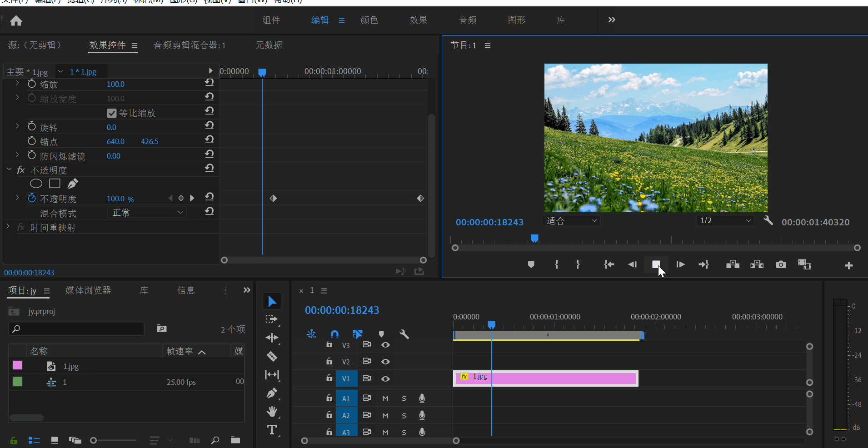The image size is (868, 448).
Task: Hide track V1 with eye icon
Action: (x=385, y=378)
